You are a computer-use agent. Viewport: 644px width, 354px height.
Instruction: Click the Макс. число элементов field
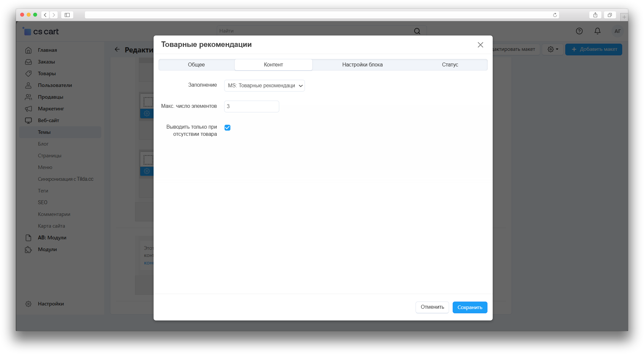pos(252,106)
